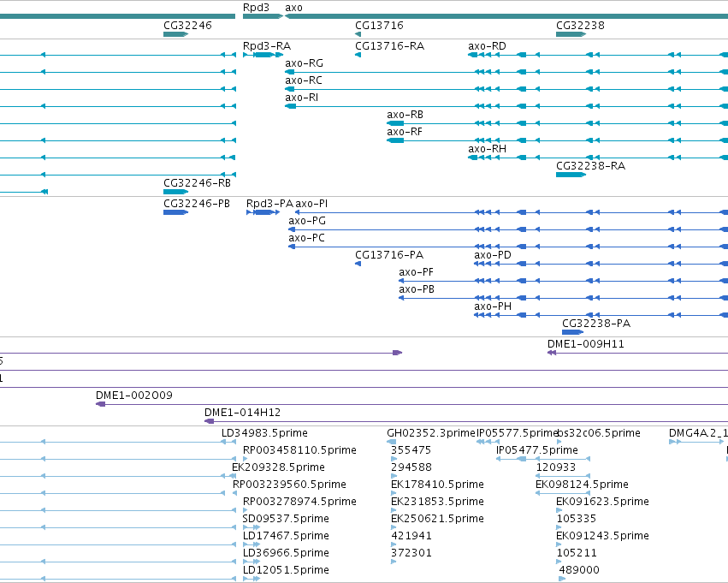Image resolution: width=728 pixels, height=583 pixels.
Task: Select the axo-RH transcript label
Action: coord(487,149)
